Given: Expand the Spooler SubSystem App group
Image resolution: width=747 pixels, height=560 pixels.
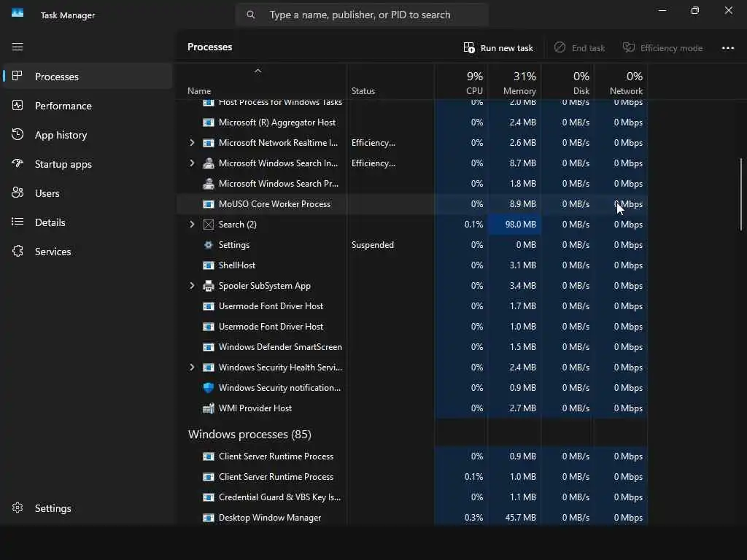Looking at the screenshot, I should [192, 285].
